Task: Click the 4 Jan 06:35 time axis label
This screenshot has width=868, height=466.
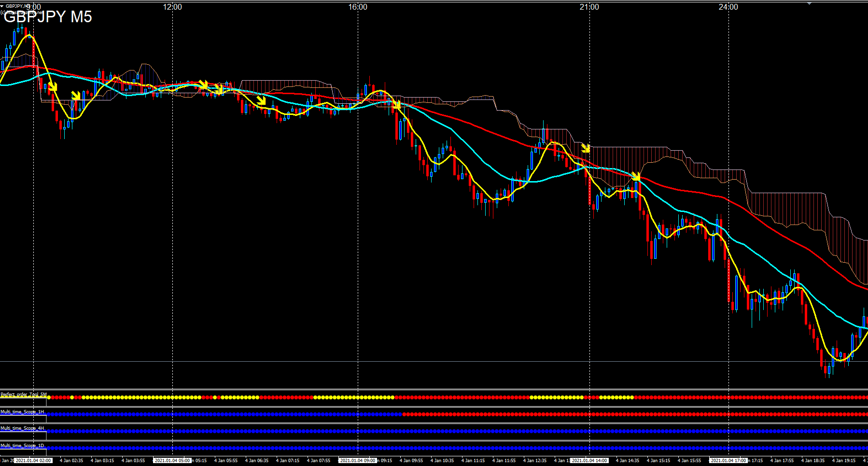Action: [x=257, y=461]
